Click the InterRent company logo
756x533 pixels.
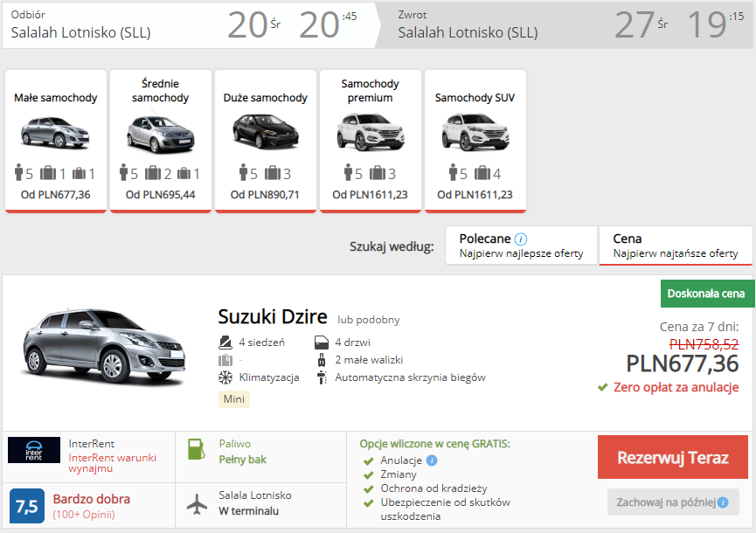(x=34, y=450)
